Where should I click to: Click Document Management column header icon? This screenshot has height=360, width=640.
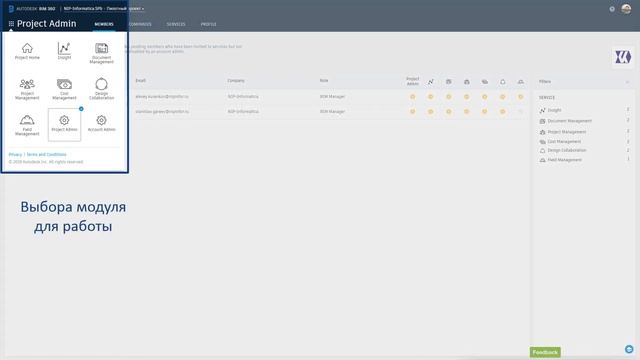click(x=449, y=82)
